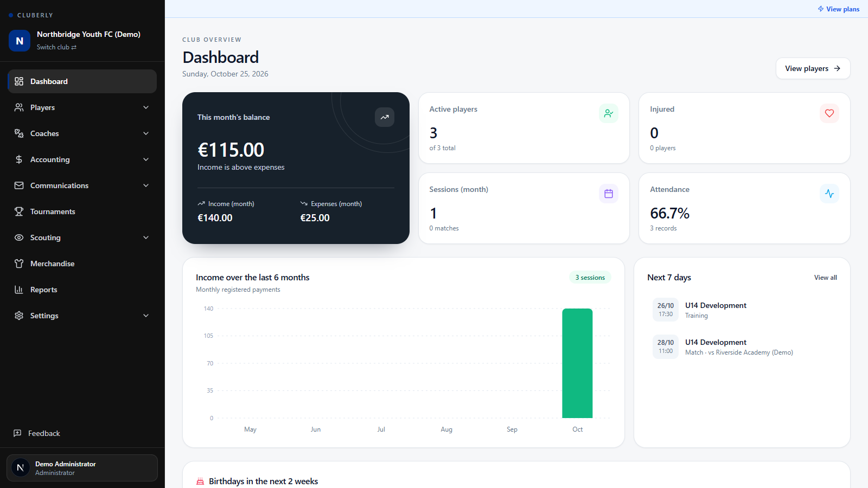Screen dimensions: 868x488
Task: Go to the Merchandise section
Action: click(x=82, y=264)
